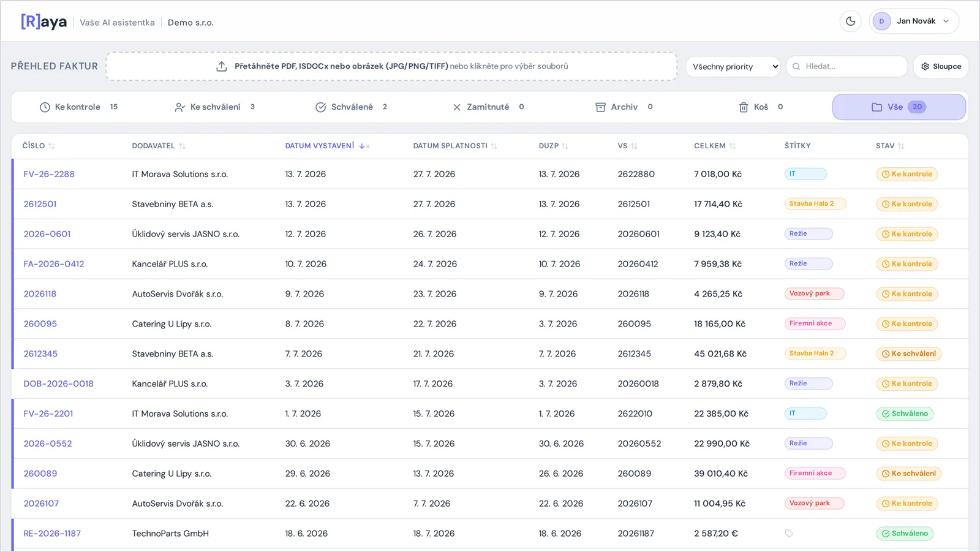Screen dimensions: 980x552
Task: Toggle dark mode with moon icon
Action: pyautogui.click(x=850, y=21)
